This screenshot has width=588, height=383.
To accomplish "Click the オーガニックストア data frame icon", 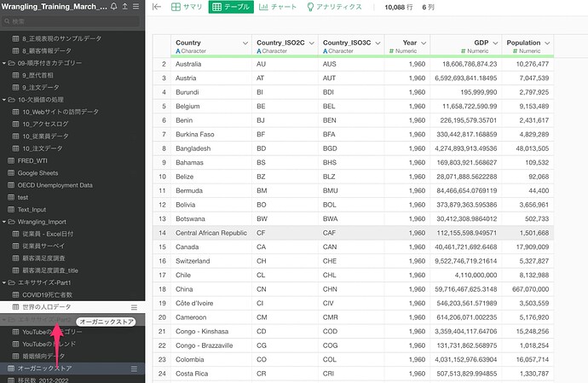I will coord(11,368).
